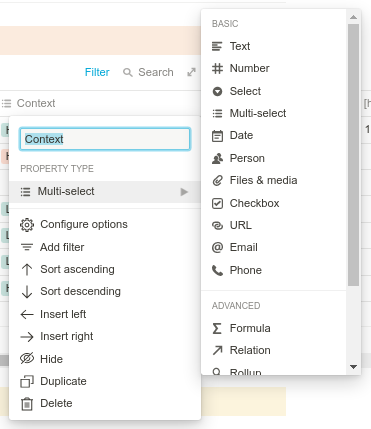Screen dimensions: 371x429
Task: Click the Select circle-arrow icon
Action: point(217,91)
